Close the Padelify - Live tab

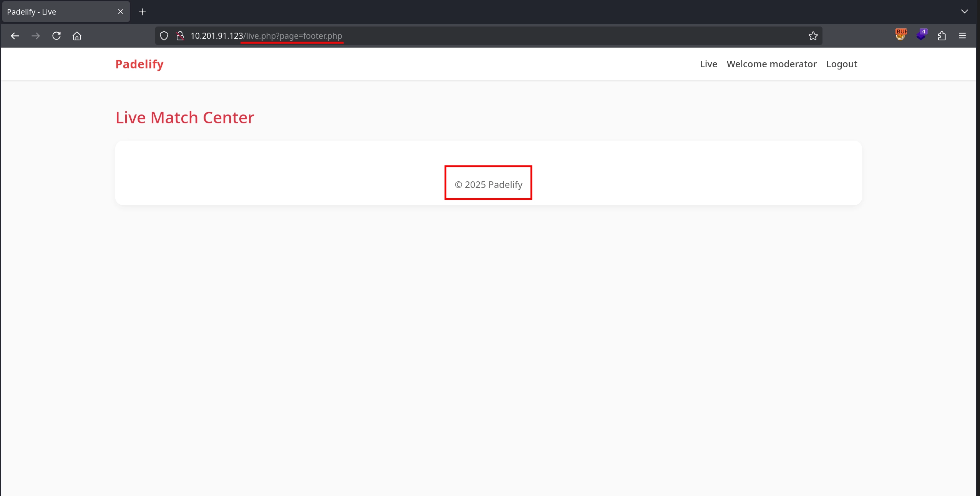121,12
